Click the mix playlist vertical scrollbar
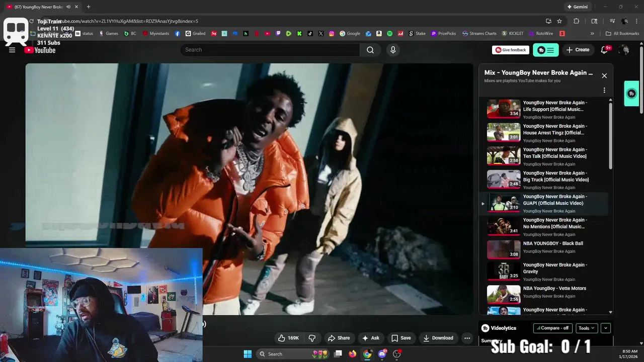Screen dimensions: 644x362 (611, 136)
